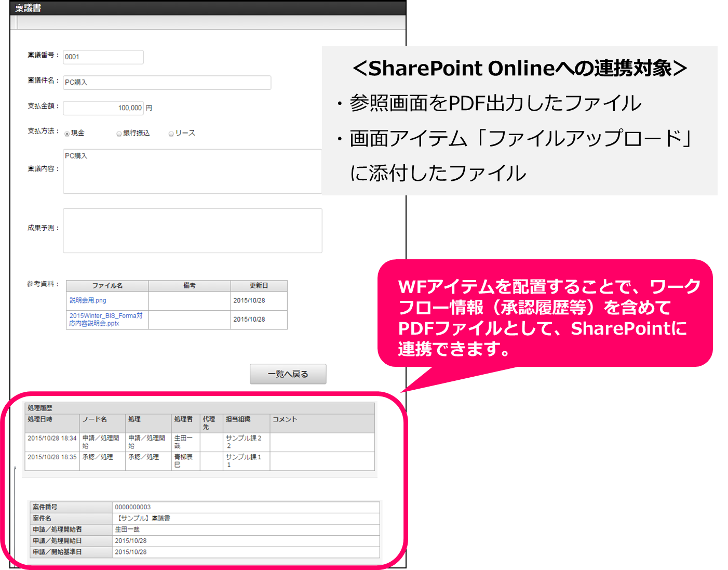Click the 担当組織 column header
Image resolution: width=728 pixels, height=570 pixels.
coord(238,419)
